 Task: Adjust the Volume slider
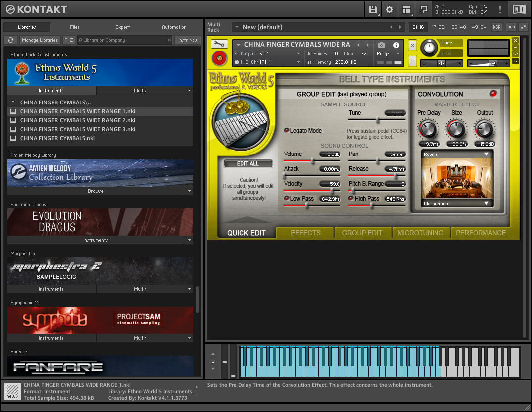[x=312, y=161]
